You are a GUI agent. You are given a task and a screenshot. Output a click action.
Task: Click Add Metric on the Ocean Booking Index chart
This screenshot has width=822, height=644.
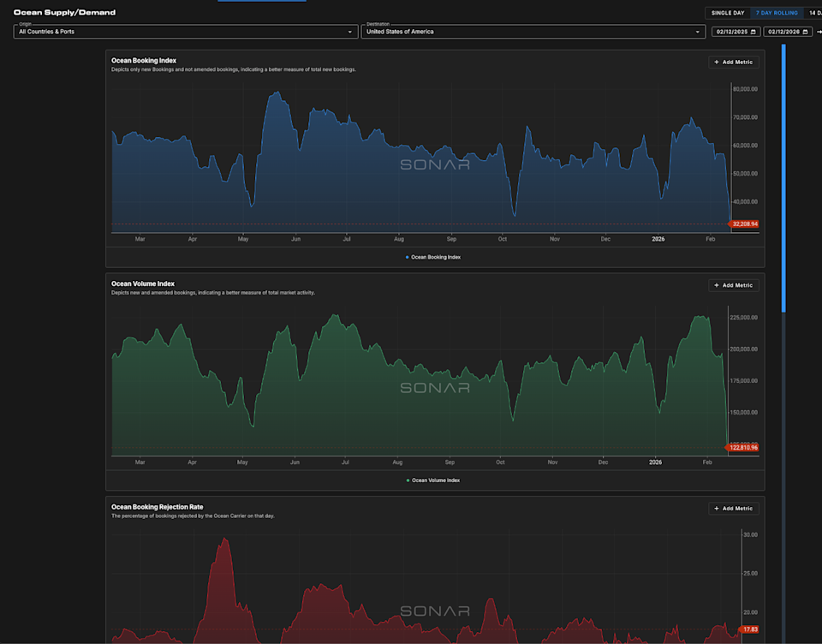[x=733, y=62]
